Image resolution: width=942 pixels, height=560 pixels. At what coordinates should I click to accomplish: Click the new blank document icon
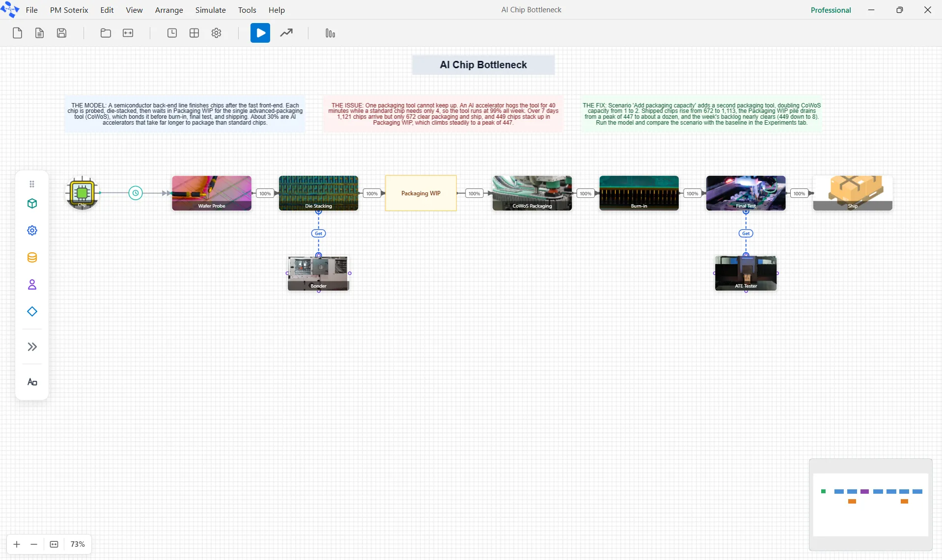[17, 33]
